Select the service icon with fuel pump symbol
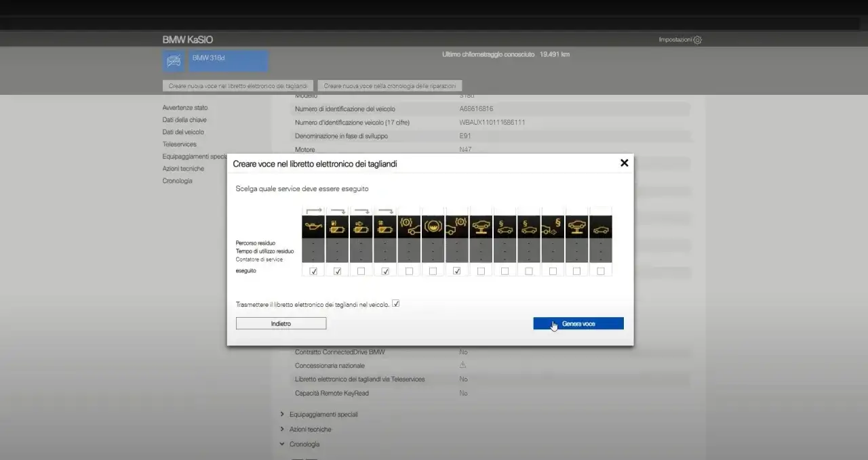The image size is (868, 460). click(337, 227)
